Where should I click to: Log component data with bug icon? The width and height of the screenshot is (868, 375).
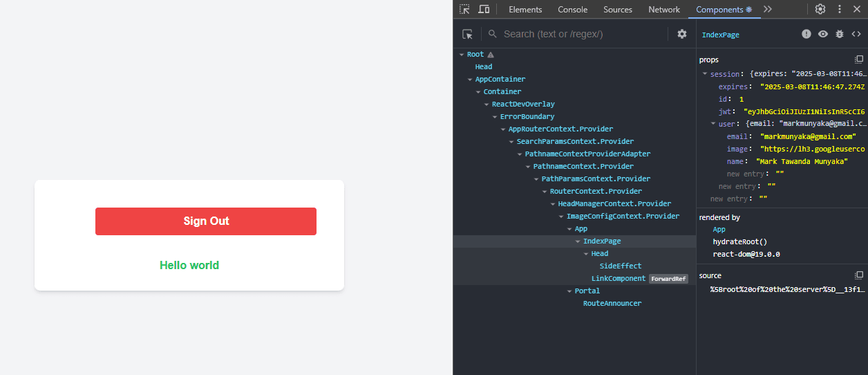coord(840,34)
